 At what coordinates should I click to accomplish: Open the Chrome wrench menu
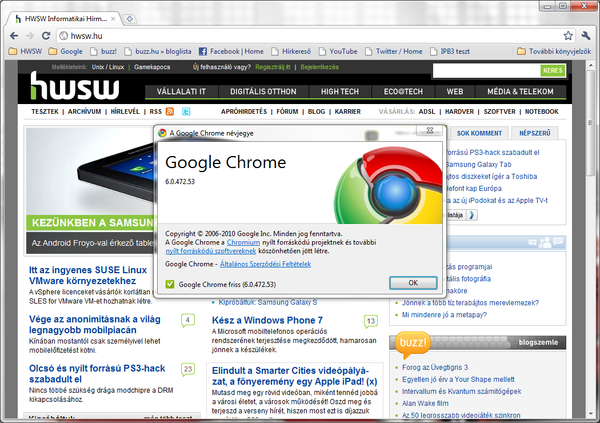(586, 36)
